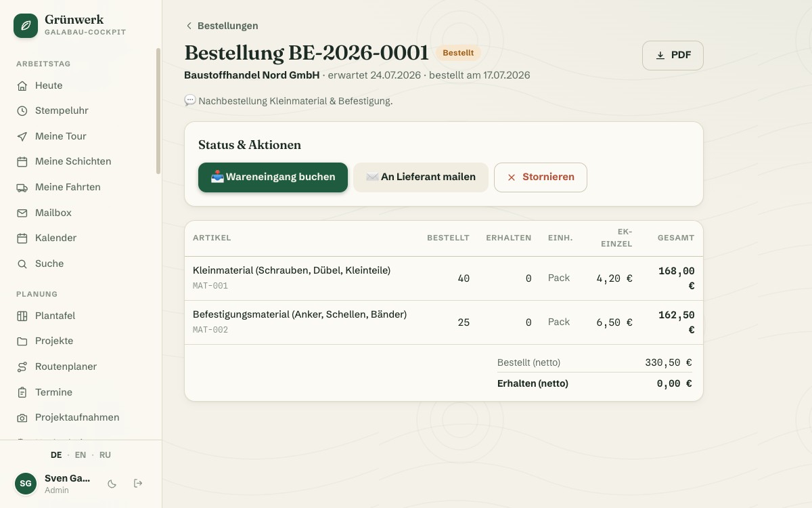812x508 pixels.
Task: Click article number MAT-001
Action: [210, 286]
